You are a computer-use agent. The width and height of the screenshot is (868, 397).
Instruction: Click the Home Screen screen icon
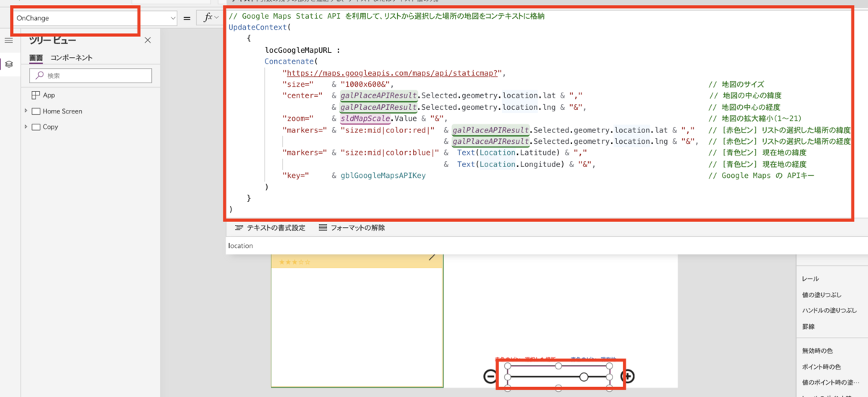click(x=35, y=111)
